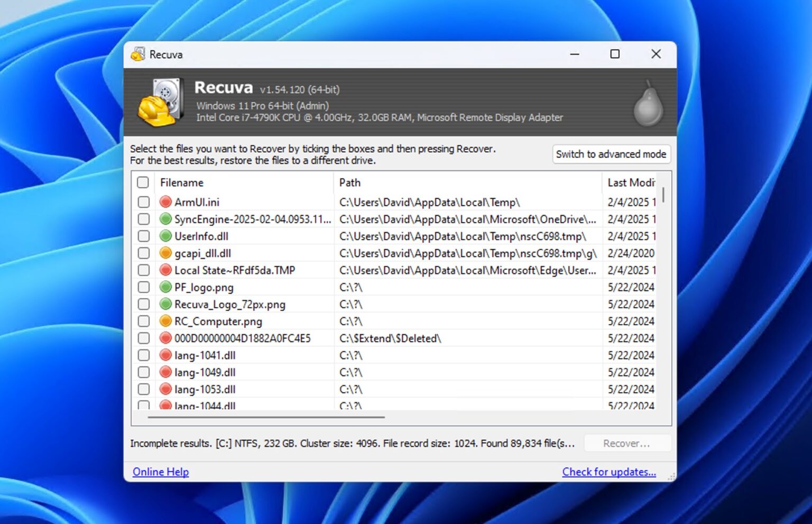Image resolution: width=812 pixels, height=524 pixels.
Task: Click the red status dot next to lang-1041.dll
Action: [x=165, y=355]
